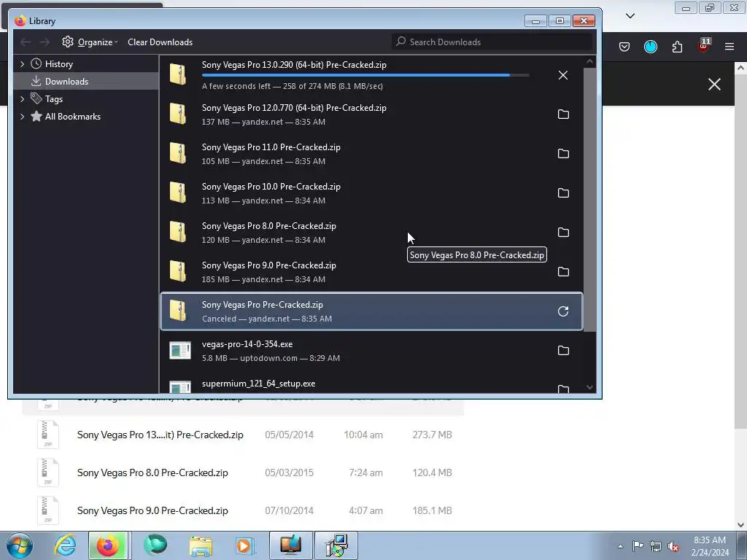Viewport: 747px width, 560px height.
Task: Go forward with Library forward arrow
Action: coord(44,42)
